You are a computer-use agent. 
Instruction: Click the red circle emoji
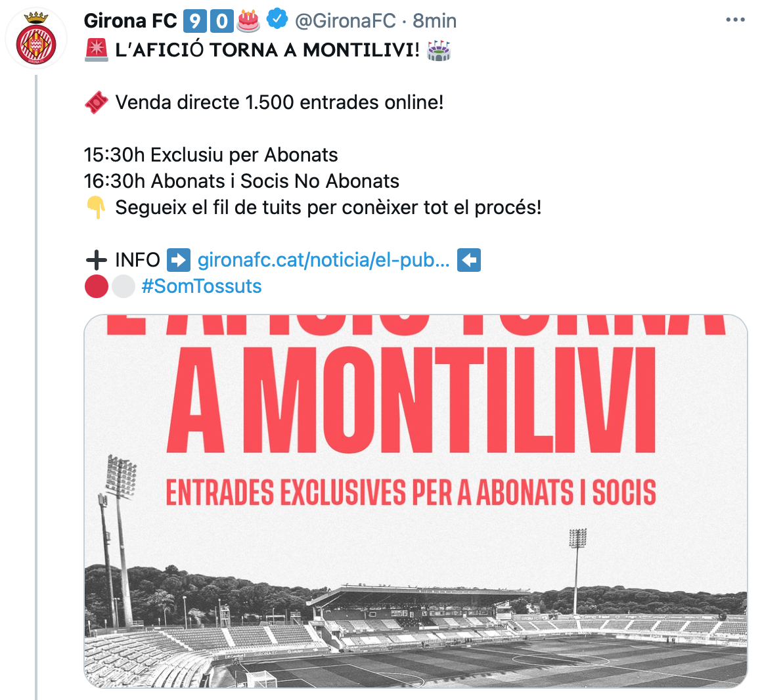click(97, 286)
